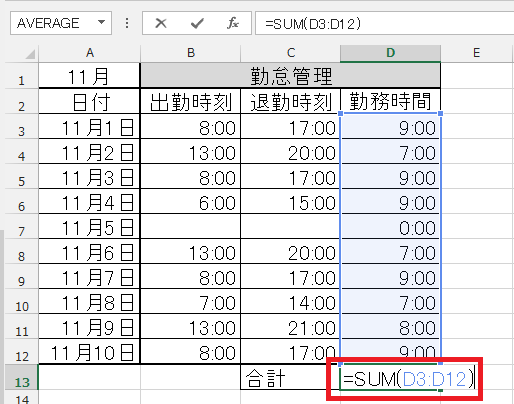Cancel the formula entry with the X icon
The width and height of the screenshot is (514, 404).
coord(161,23)
